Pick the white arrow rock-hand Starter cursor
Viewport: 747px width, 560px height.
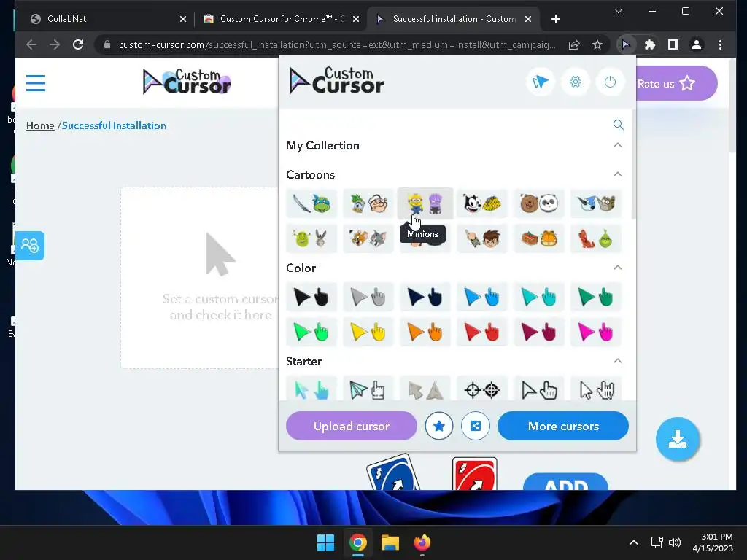595,389
